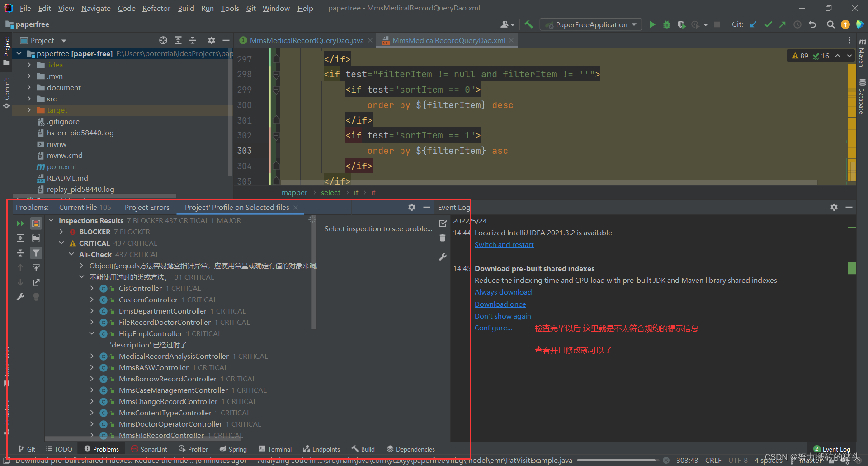Viewport: 868px width, 466px height.
Task: Collapse the Ali-Check node
Action: (x=71, y=254)
